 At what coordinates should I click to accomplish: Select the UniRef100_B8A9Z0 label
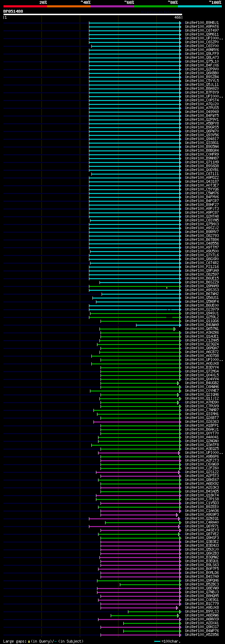click(x=202, y=88)
